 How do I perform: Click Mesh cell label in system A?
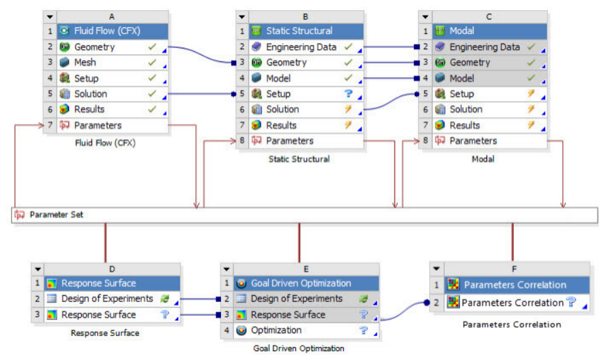[x=85, y=62]
